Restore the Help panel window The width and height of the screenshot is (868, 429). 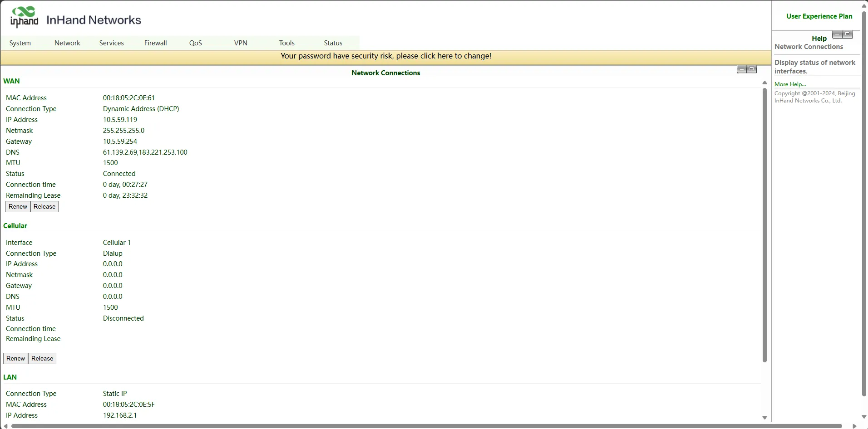[847, 34]
